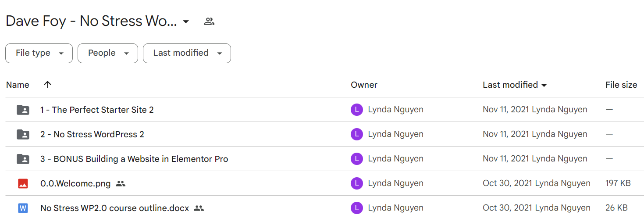Click the shared people icon next to folder title

click(209, 21)
